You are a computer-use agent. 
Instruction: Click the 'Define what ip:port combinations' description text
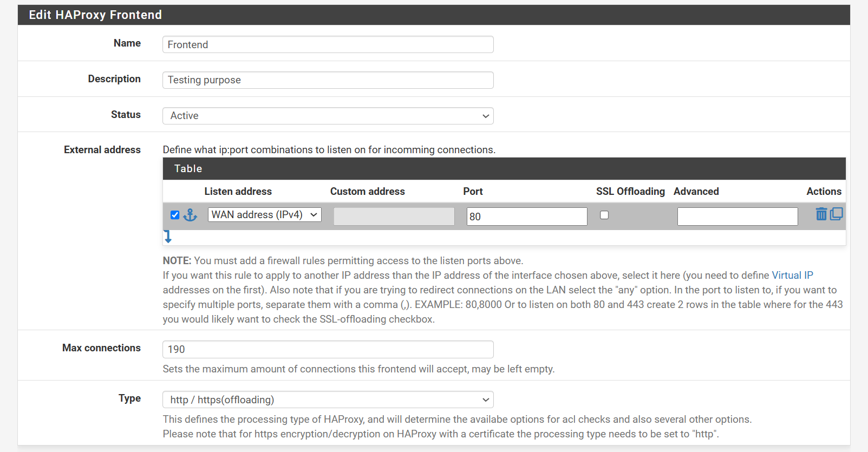[x=329, y=150]
